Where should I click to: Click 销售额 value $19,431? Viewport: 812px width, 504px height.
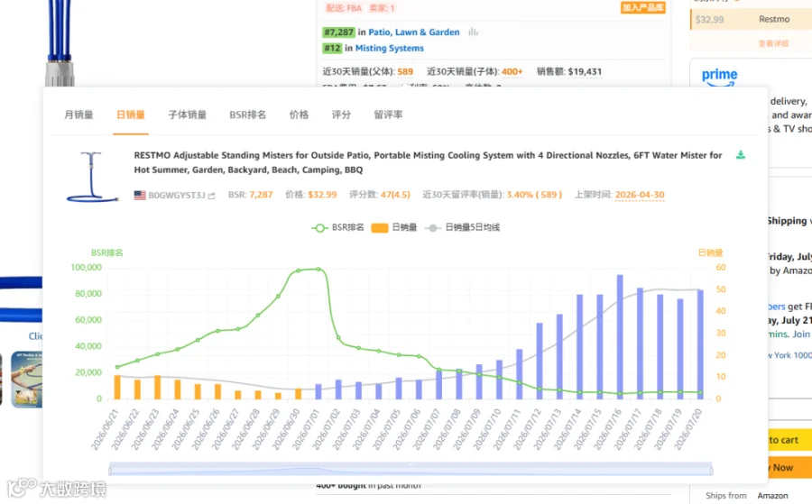tap(585, 71)
